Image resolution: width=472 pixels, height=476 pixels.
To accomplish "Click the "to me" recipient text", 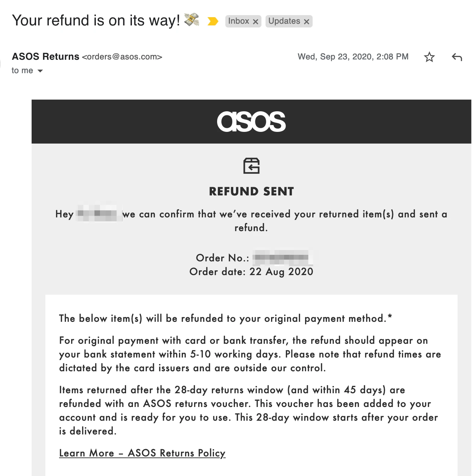I will (22, 71).
